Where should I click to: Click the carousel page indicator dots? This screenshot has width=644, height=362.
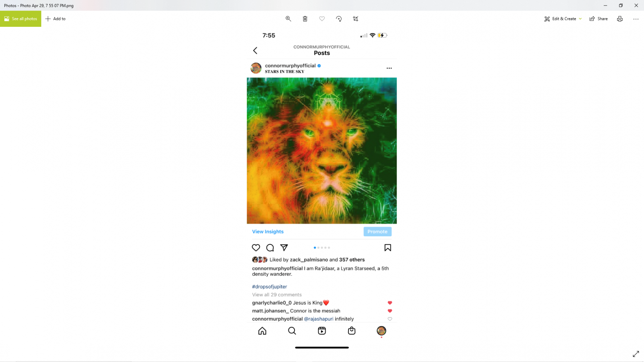click(322, 248)
